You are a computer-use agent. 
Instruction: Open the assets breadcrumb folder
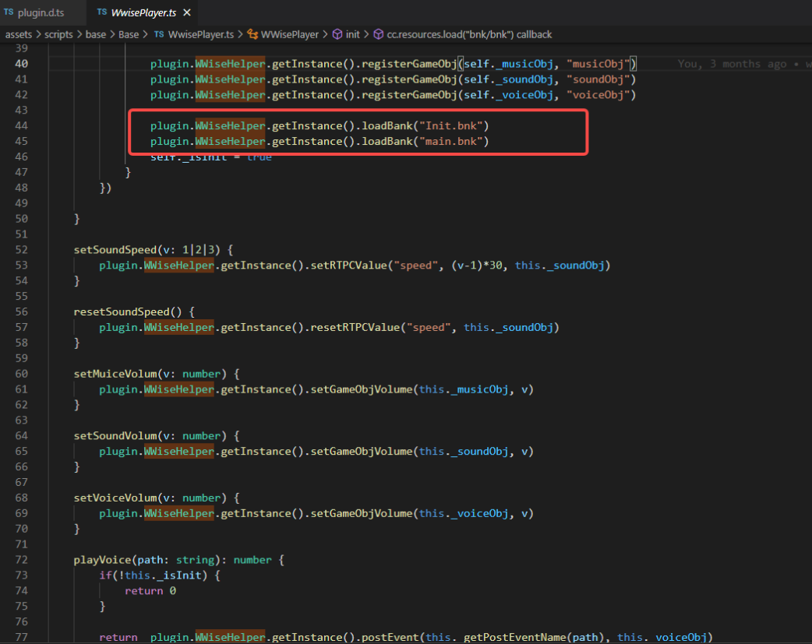coord(19,34)
